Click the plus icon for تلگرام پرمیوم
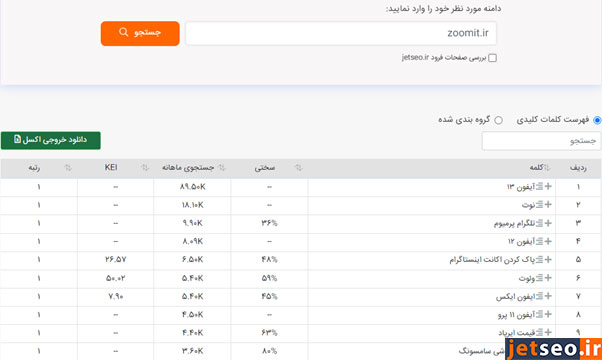The height and width of the screenshot is (360, 602). click(548, 223)
